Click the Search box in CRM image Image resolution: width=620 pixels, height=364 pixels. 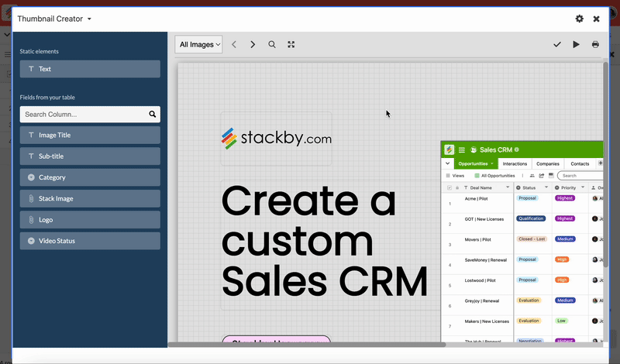(x=580, y=176)
